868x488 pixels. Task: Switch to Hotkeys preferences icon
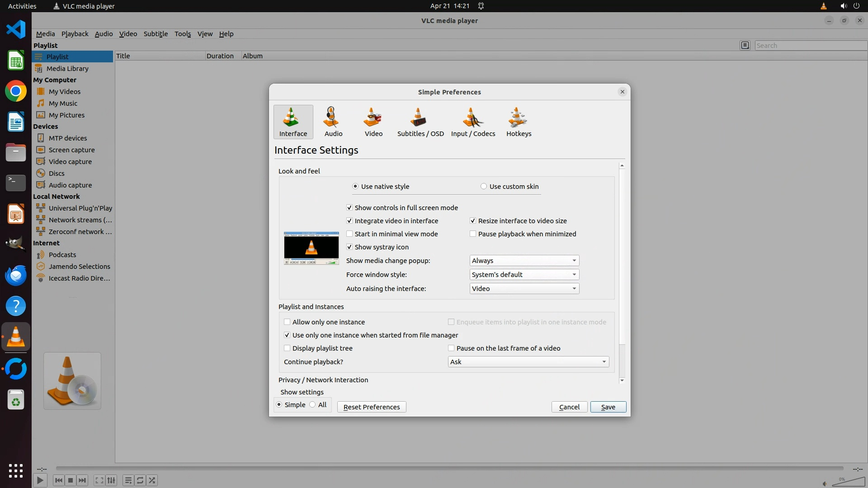coord(519,122)
